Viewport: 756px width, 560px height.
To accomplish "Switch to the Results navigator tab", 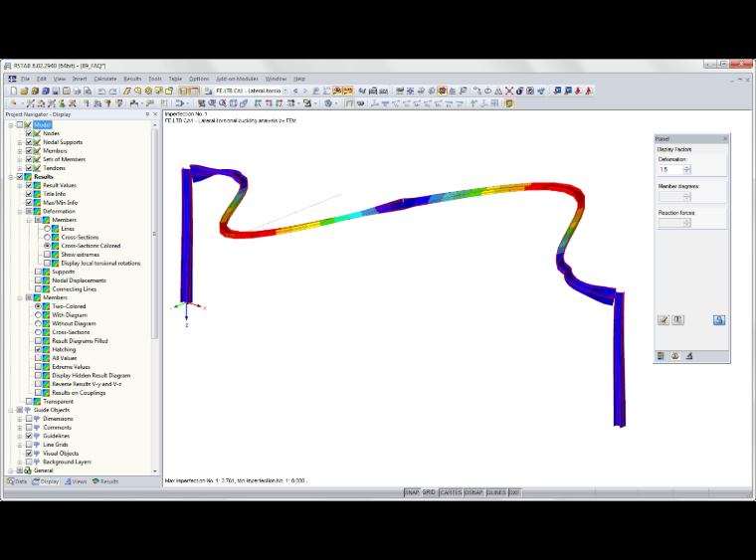I will click(x=105, y=481).
